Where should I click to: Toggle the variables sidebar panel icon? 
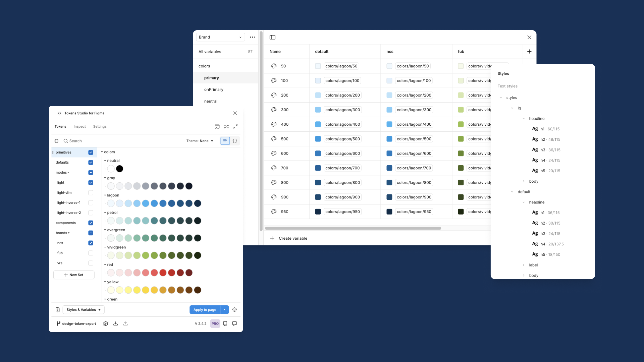tap(272, 37)
